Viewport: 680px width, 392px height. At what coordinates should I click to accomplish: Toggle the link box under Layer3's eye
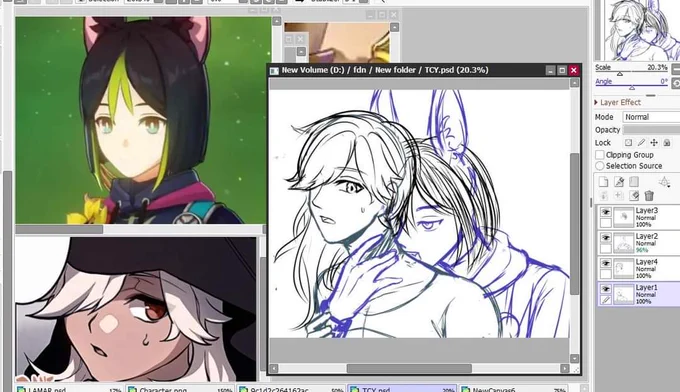point(605,223)
